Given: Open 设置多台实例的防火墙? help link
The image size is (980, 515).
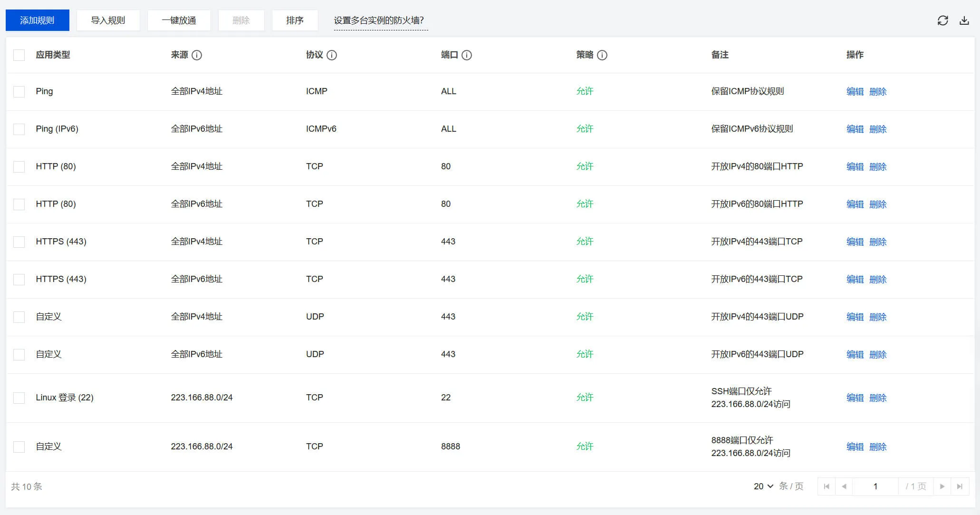Looking at the screenshot, I should coord(379,20).
